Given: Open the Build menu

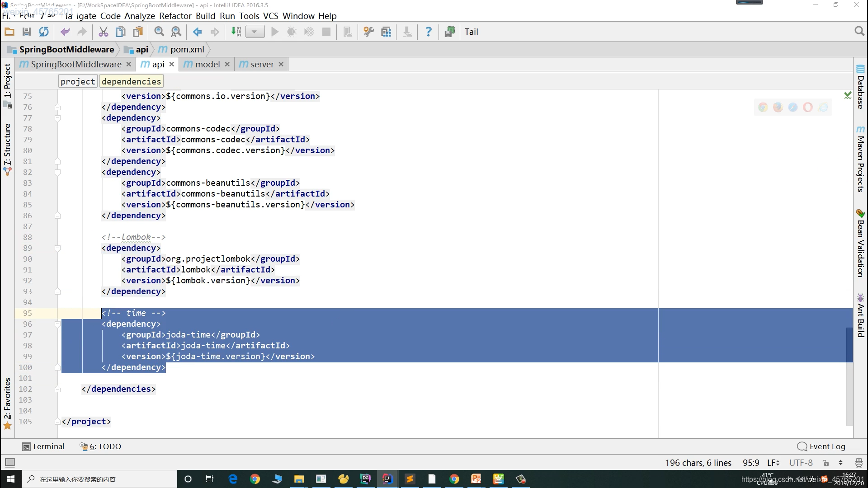Looking at the screenshot, I should 206,16.
